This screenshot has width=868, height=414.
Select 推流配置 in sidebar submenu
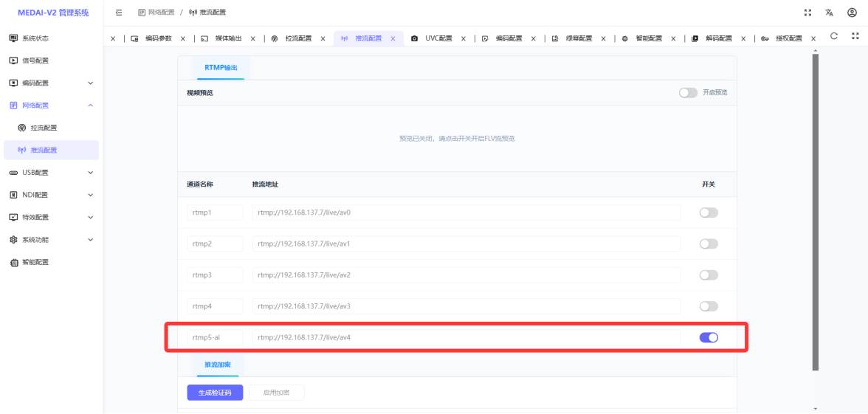52,150
